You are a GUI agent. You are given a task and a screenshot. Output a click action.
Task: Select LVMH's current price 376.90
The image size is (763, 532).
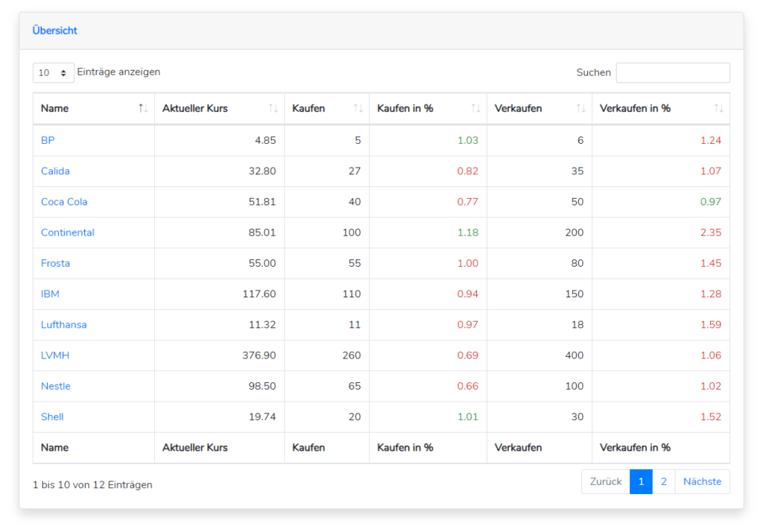point(259,355)
